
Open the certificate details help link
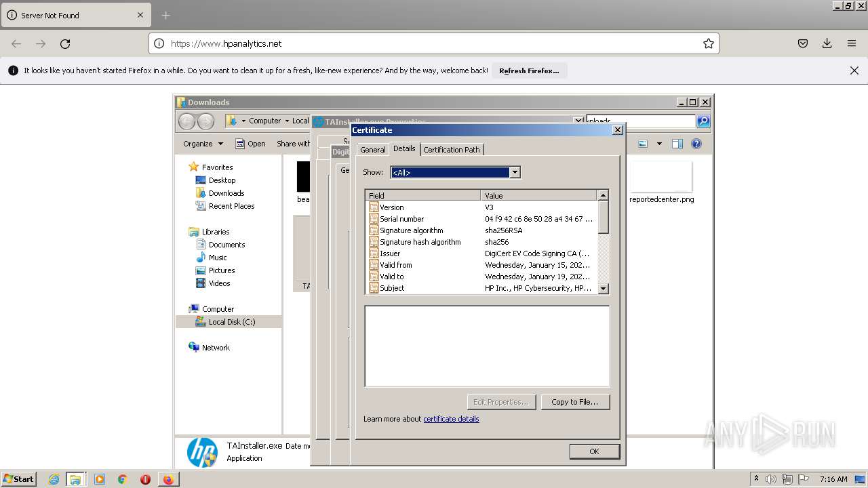451,419
